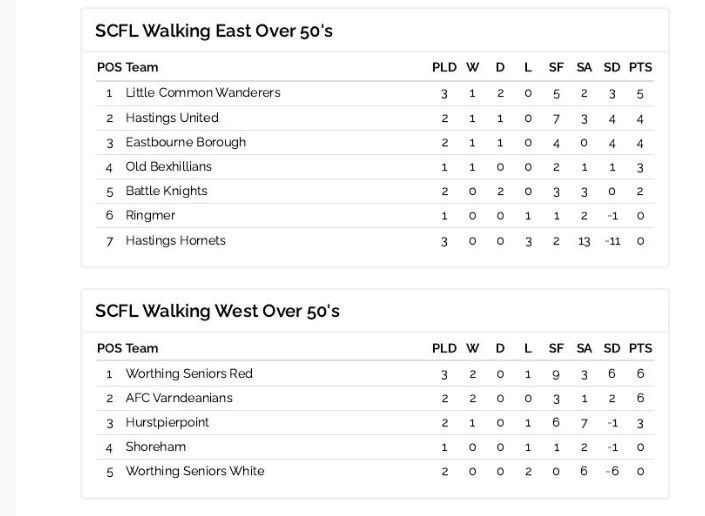Image resolution: width=705 pixels, height=516 pixels.
Task: Open Shoreham team link
Action: pyautogui.click(x=156, y=447)
